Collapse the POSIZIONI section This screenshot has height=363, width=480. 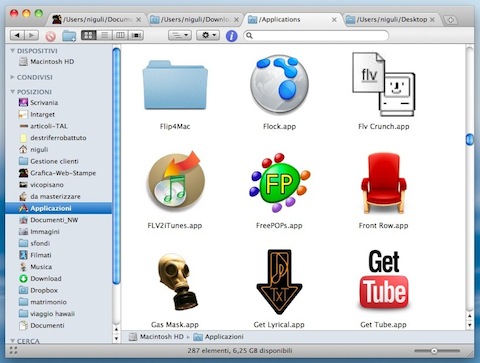click(13, 92)
